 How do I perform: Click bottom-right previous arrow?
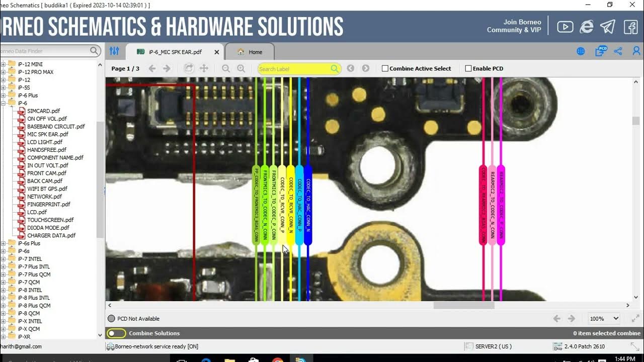(557, 319)
